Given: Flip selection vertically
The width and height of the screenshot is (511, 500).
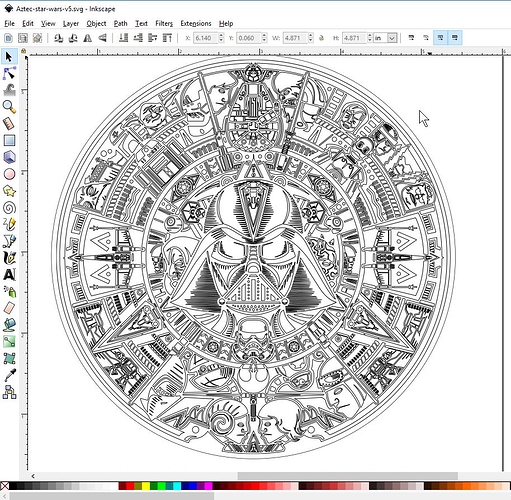Looking at the screenshot, I should click(x=102, y=38).
